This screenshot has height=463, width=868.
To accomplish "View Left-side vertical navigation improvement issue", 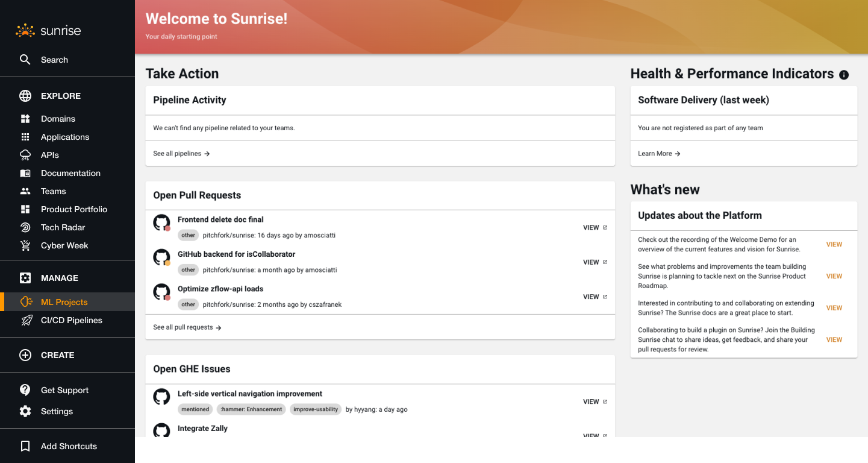I will (595, 402).
